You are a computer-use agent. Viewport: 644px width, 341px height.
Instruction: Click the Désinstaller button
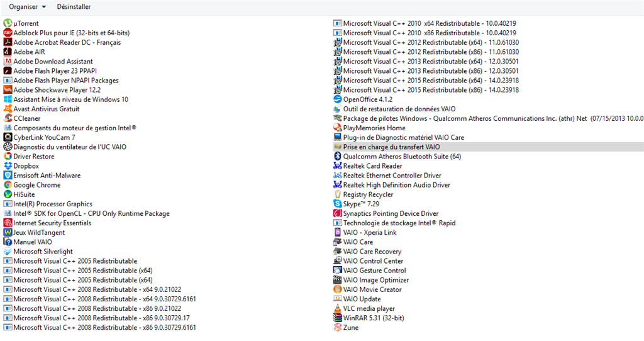(x=74, y=7)
